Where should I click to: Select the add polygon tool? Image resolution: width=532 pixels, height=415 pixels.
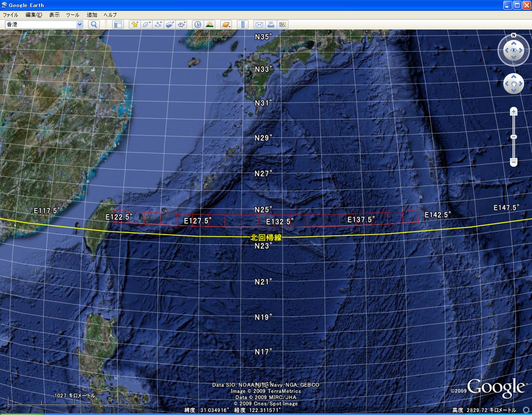click(x=146, y=25)
